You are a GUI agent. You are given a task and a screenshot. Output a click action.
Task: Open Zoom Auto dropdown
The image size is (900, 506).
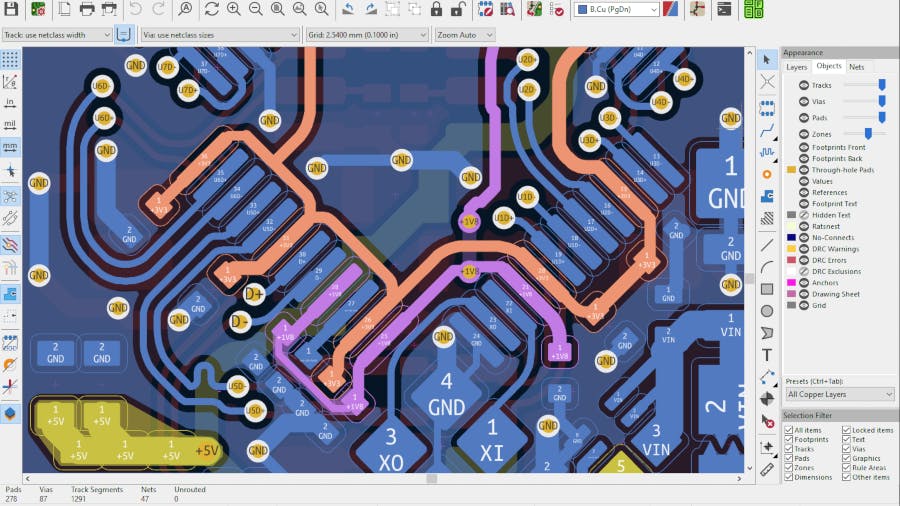tap(464, 35)
